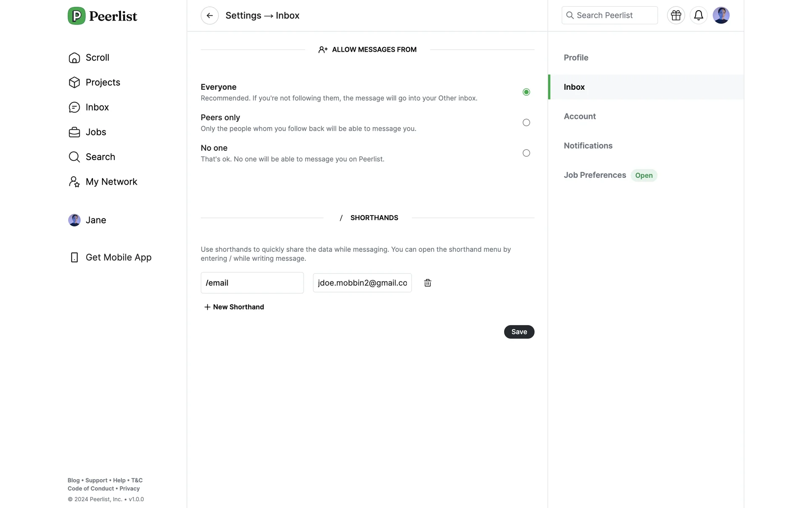Select the Peers only radio option
Viewport: 812px width, 508px height.
click(526, 123)
